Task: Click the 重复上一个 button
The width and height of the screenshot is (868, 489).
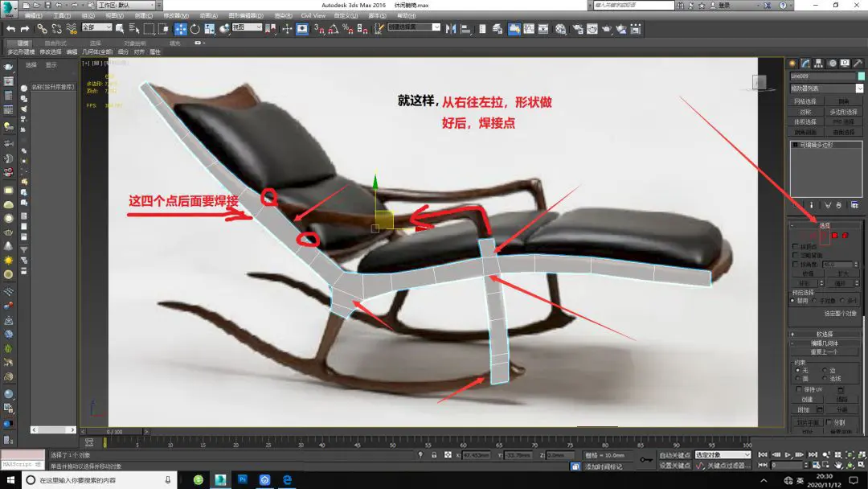Action: click(825, 352)
